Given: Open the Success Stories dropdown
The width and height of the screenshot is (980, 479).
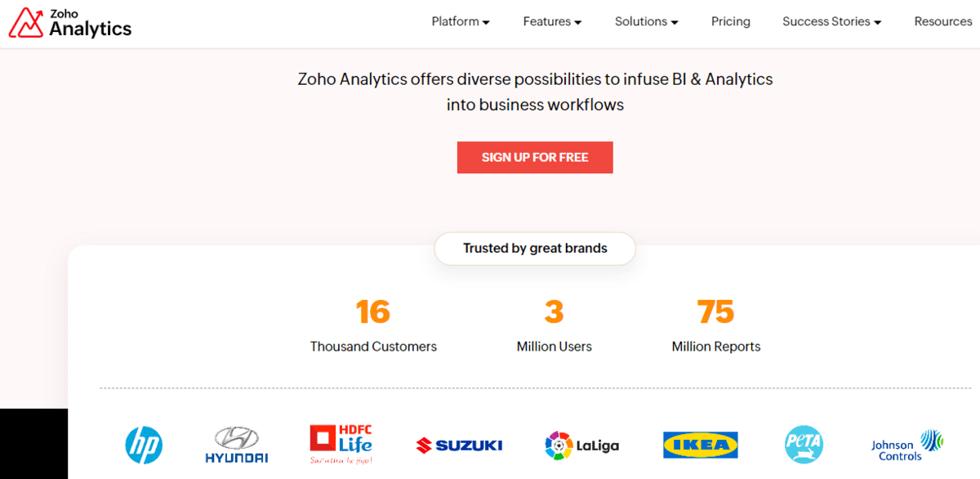Looking at the screenshot, I should point(832,22).
